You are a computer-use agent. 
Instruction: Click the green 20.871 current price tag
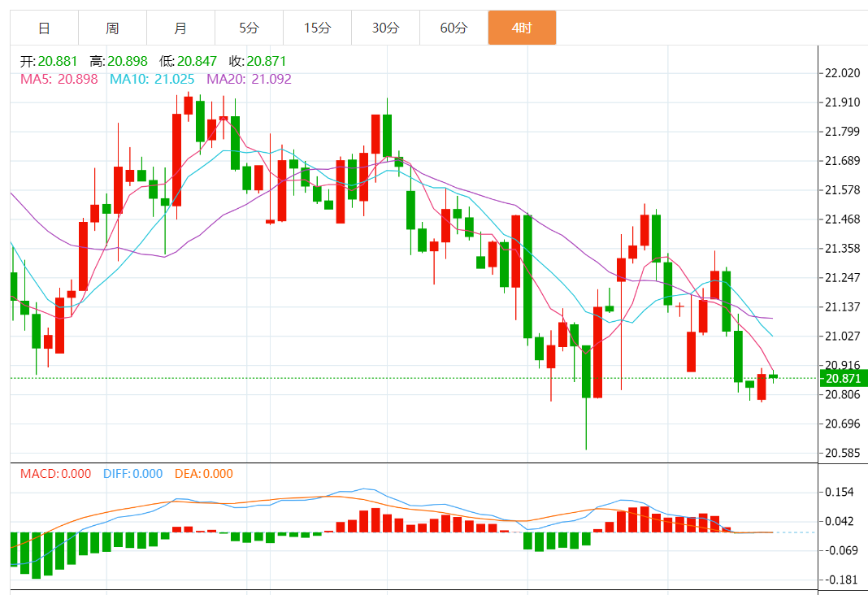(x=843, y=378)
